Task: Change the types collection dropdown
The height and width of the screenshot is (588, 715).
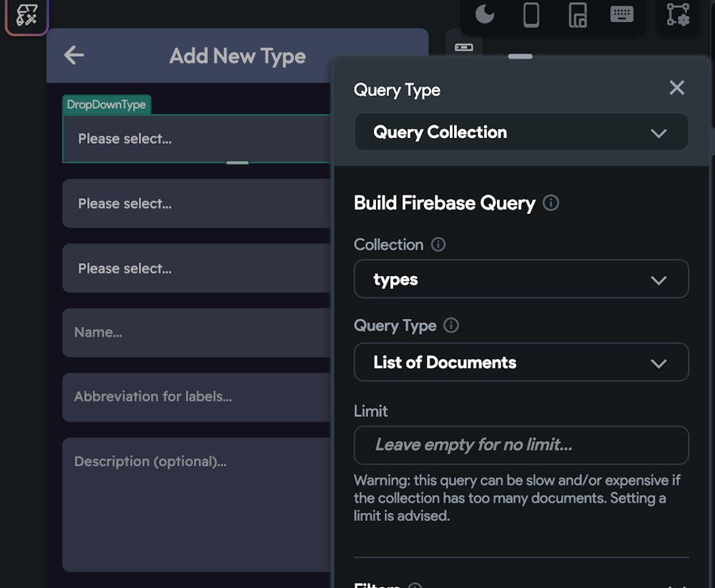Action: coord(521,279)
